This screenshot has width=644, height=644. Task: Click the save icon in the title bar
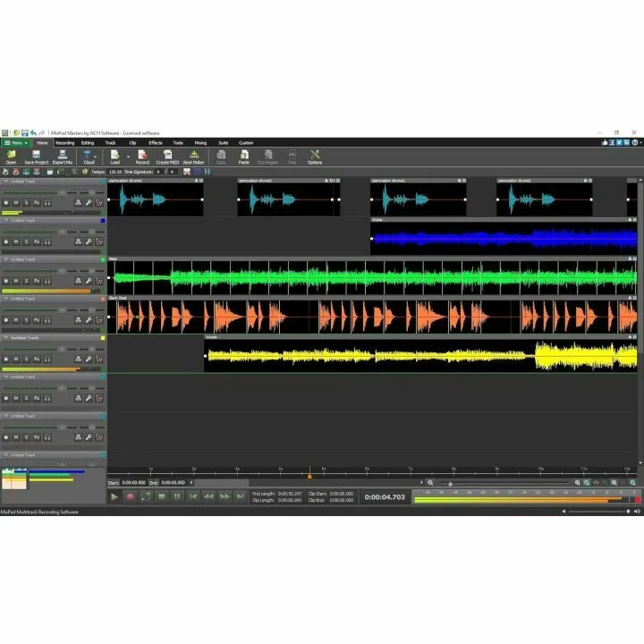tap(25, 133)
